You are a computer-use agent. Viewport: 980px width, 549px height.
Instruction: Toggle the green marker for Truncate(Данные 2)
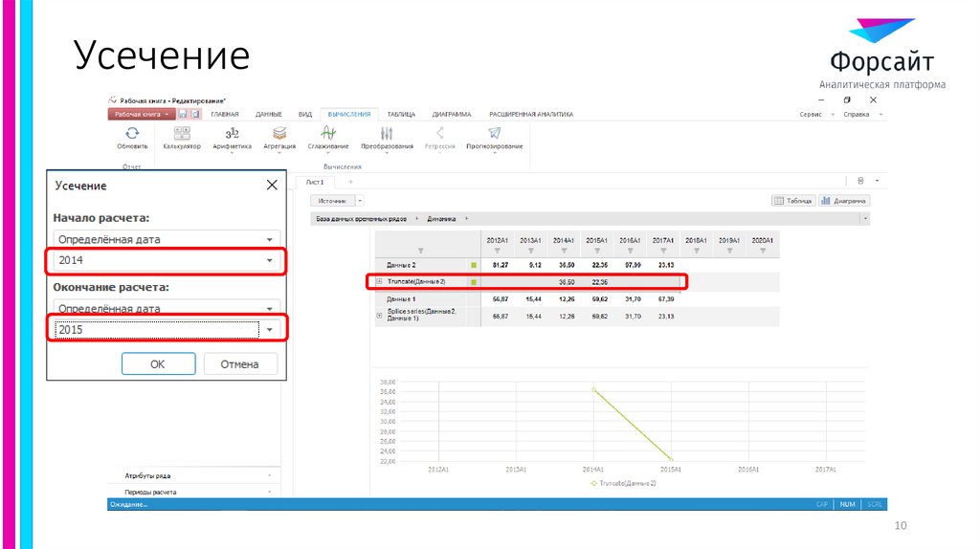473,282
